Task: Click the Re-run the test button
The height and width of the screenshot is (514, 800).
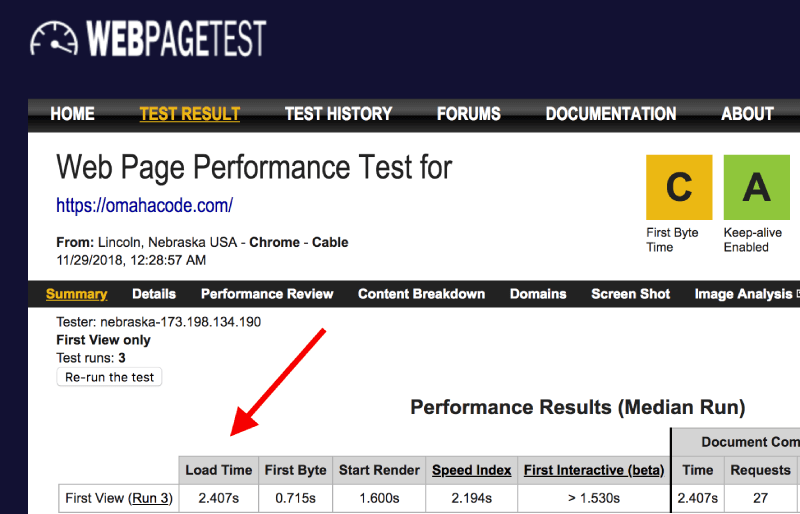Action: click(x=109, y=377)
